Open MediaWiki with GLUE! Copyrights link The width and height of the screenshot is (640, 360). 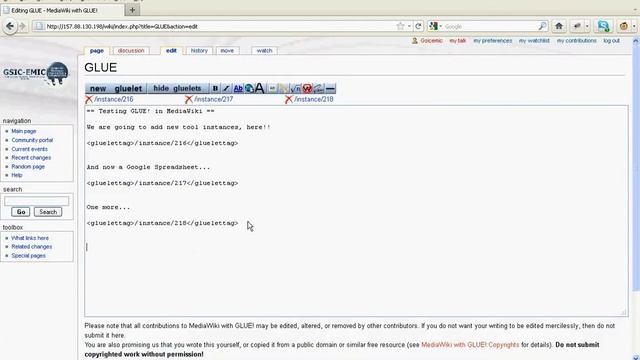pos(470,345)
